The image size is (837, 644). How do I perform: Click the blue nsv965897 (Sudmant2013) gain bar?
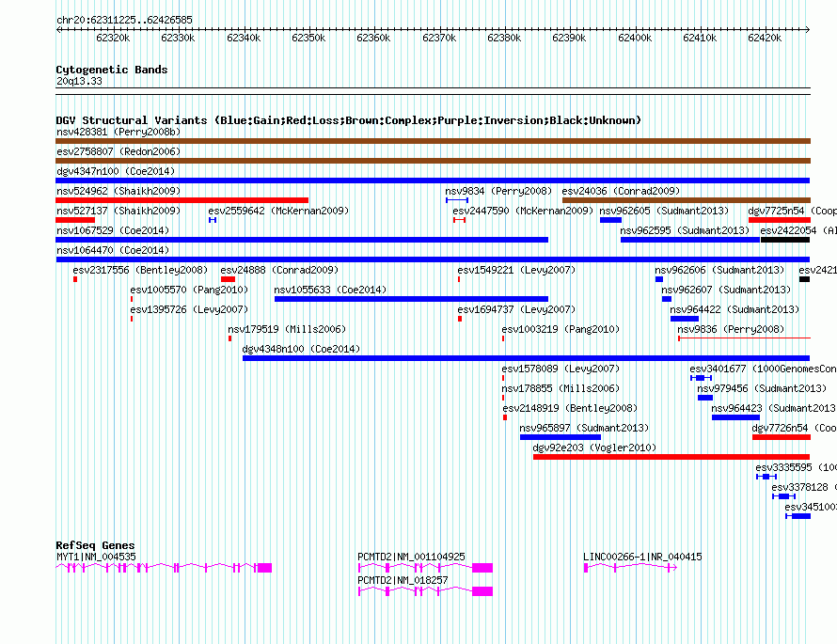[561, 437]
